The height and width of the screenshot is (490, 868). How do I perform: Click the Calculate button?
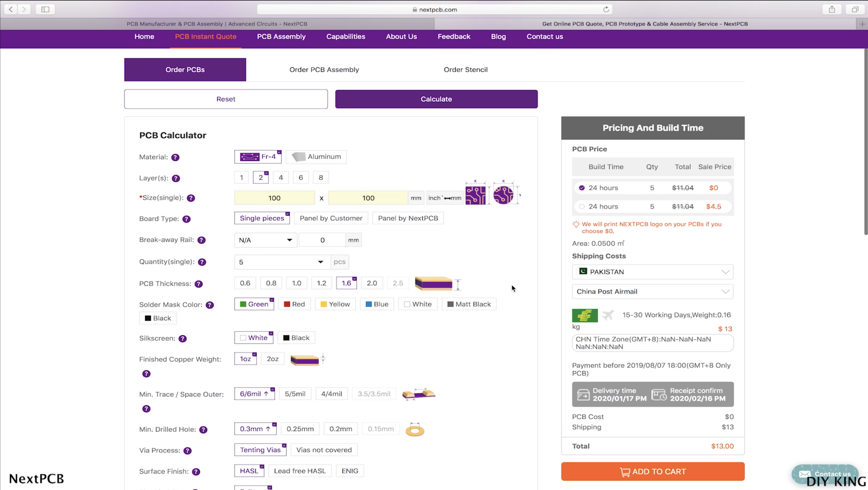[x=436, y=99]
